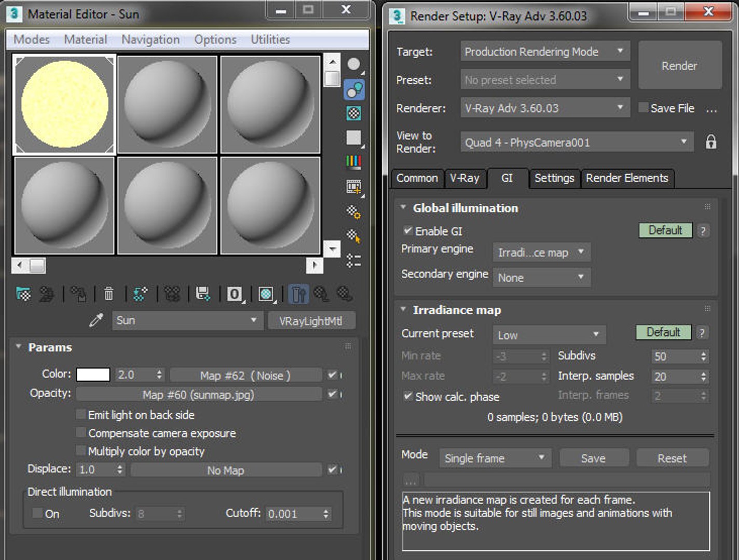Click the View to Render lock icon

711,142
